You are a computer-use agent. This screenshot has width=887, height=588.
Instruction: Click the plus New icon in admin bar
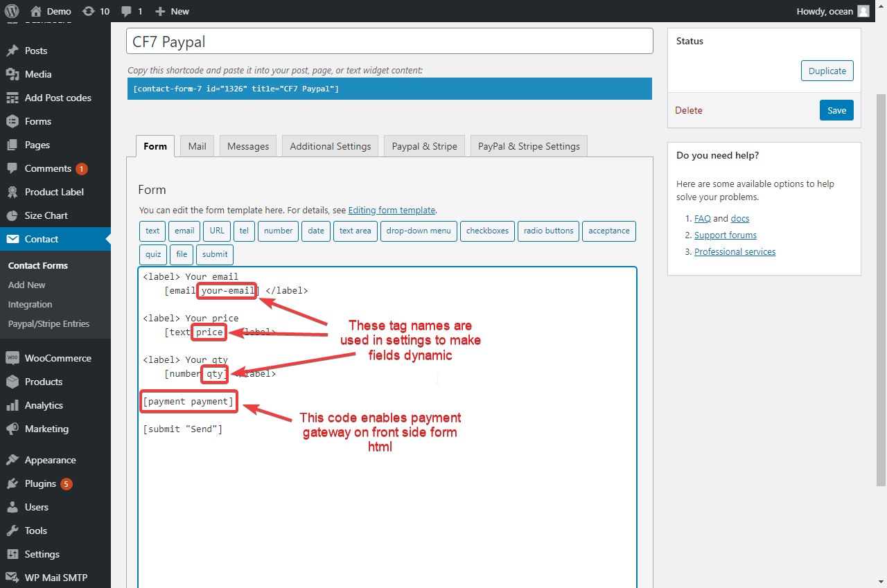[x=160, y=11]
